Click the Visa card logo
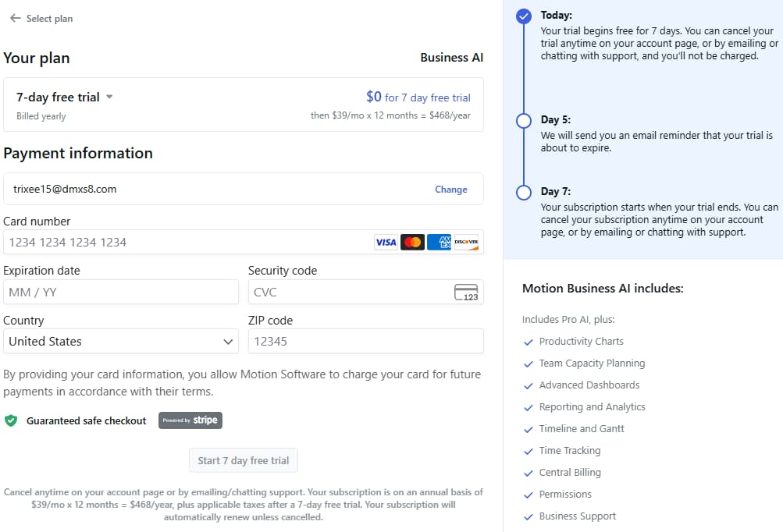Viewport: 783px width, 532px height. coord(386,242)
